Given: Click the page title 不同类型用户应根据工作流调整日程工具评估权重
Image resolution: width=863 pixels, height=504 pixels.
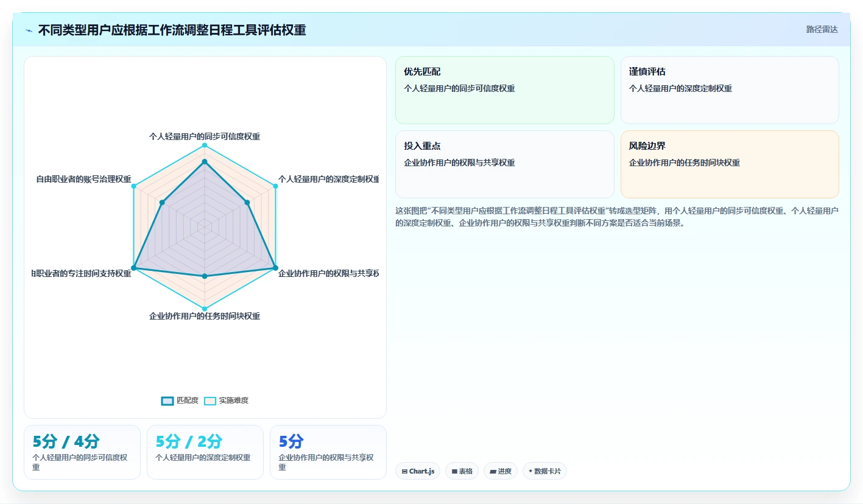Looking at the screenshot, I should point(172,30).
